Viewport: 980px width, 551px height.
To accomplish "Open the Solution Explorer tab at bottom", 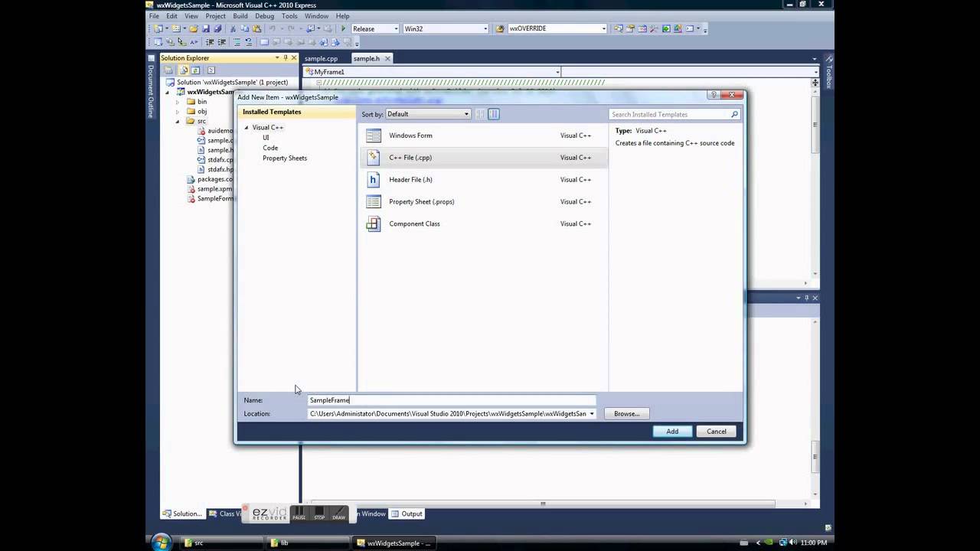I will (x=182, y=514).
